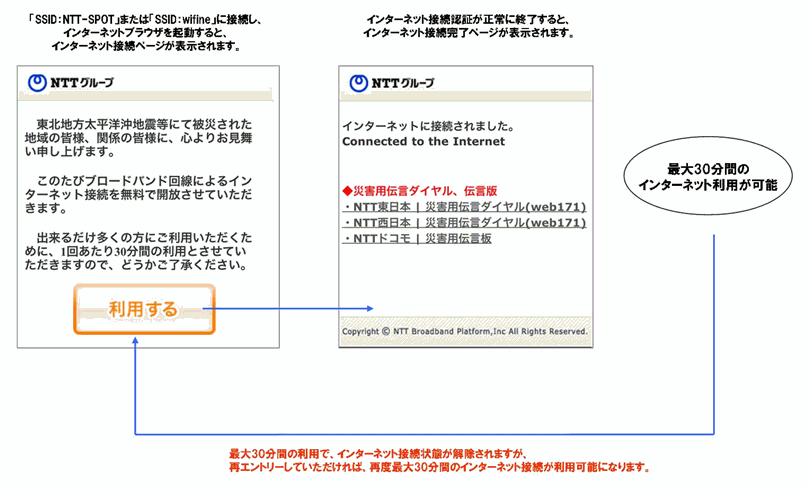810x490 pixels.
Task: Click the 最大30分間のインターネット利用が可能 ellipse label
Action: click(x=708, y=177)
